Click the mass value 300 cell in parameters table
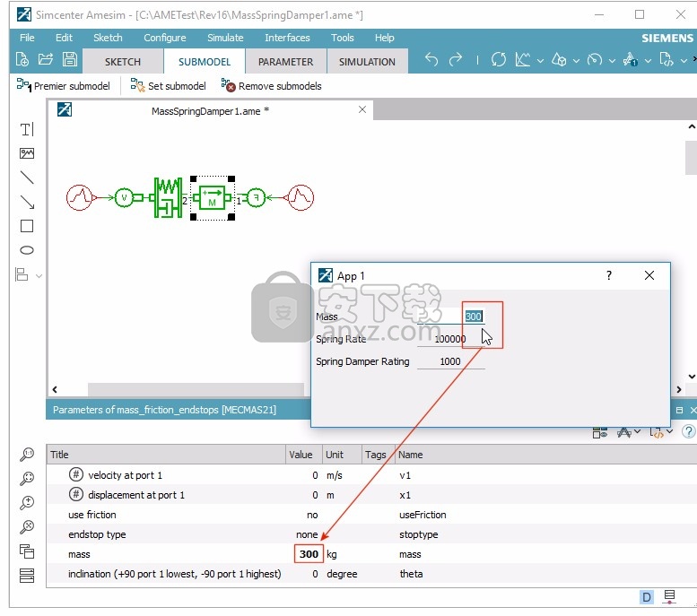 coord(309,554)
